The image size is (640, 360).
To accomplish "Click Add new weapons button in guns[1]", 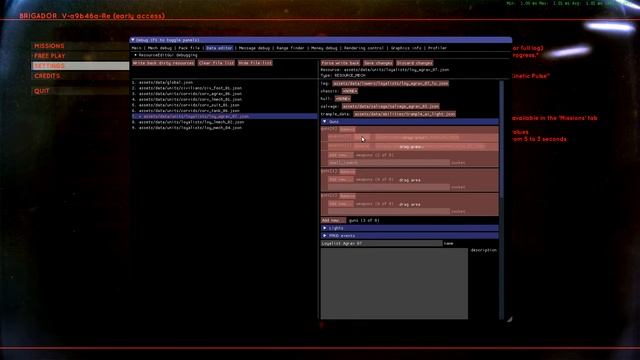I will click(341, 180).
